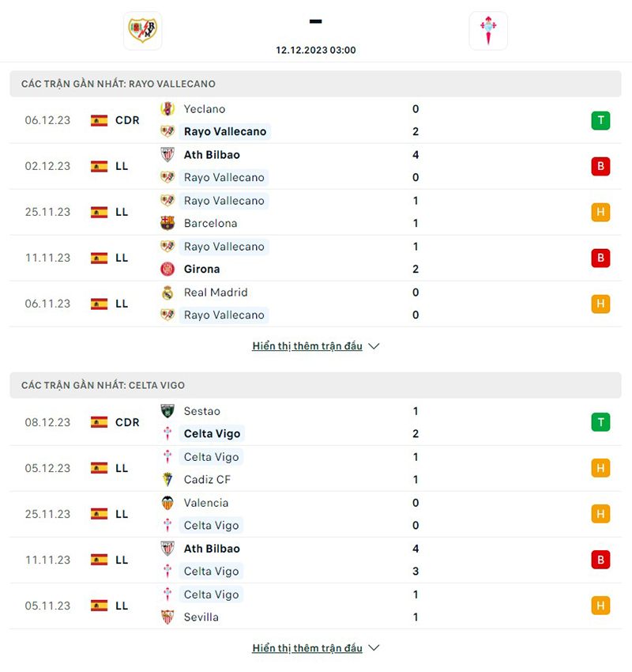Click the Valencia club crest
632x672 pixels.
[167, 503]
